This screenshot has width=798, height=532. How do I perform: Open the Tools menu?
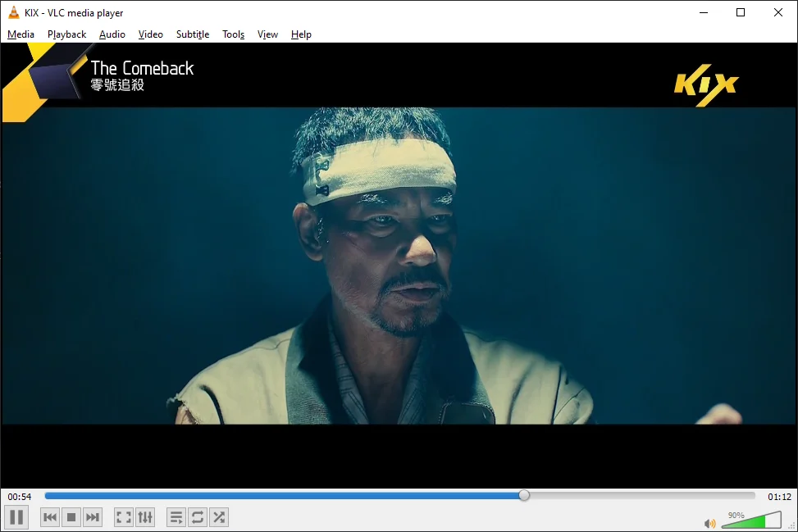click(x=233, y=34)
